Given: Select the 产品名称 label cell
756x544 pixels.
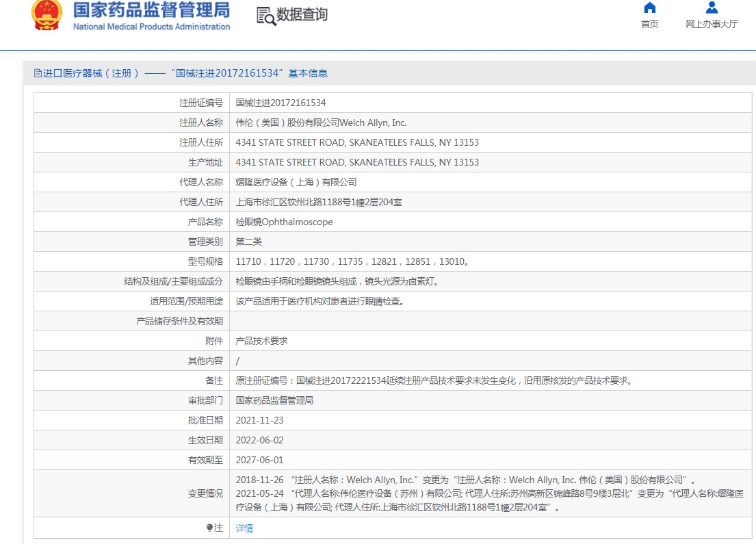Looking at the screenshot, I should 131,221.
